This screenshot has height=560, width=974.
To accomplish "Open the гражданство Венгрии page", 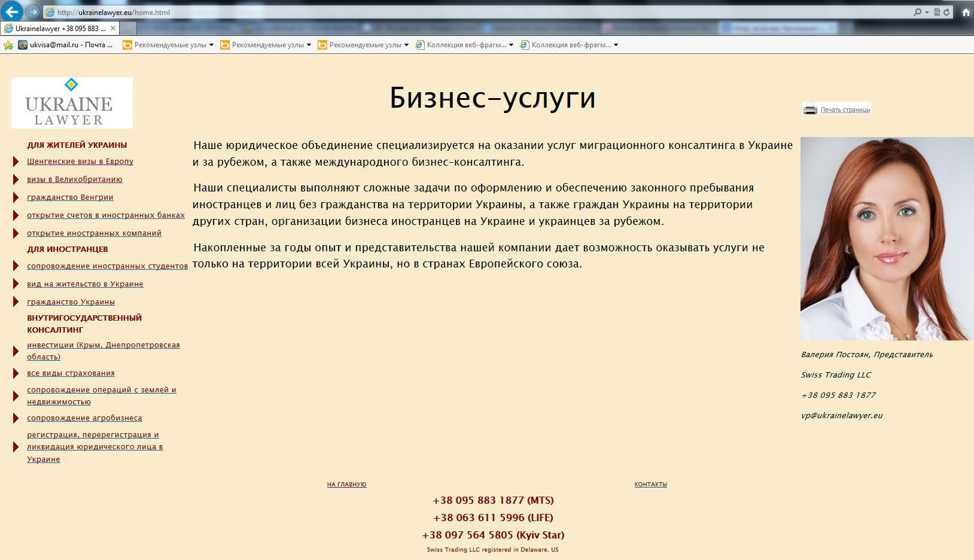I will [69, 197].
